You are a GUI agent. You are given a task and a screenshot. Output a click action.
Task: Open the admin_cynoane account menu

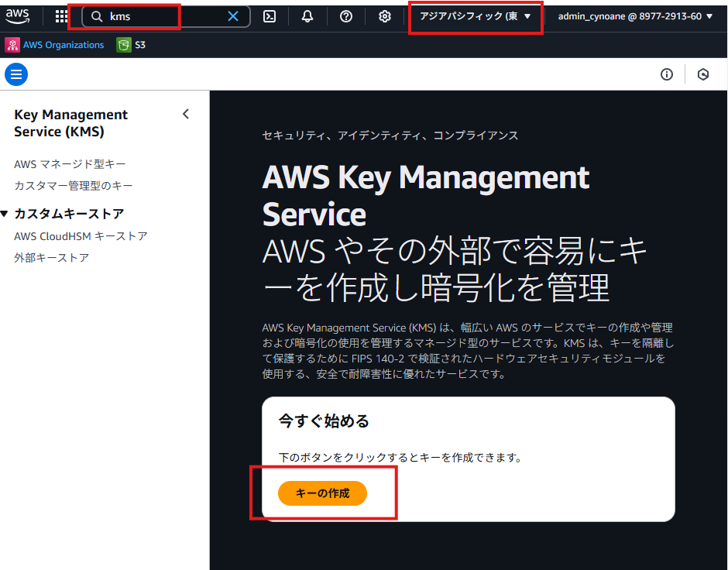click(635, 16)
